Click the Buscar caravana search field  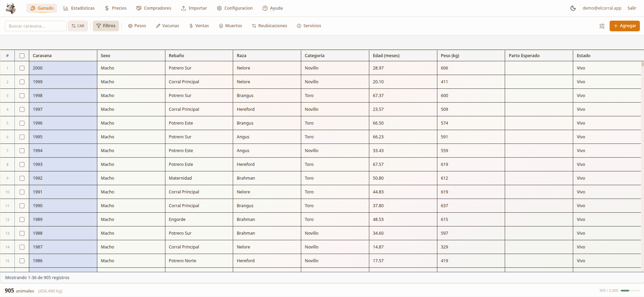click(x=35, y=26)
